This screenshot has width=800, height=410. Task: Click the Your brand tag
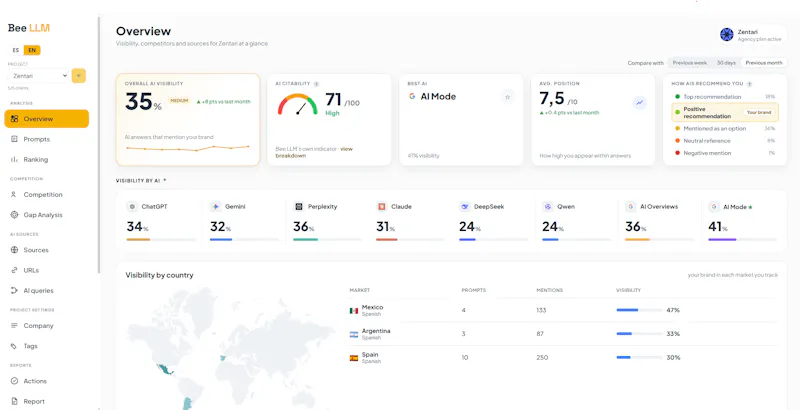tap(759, 112)
